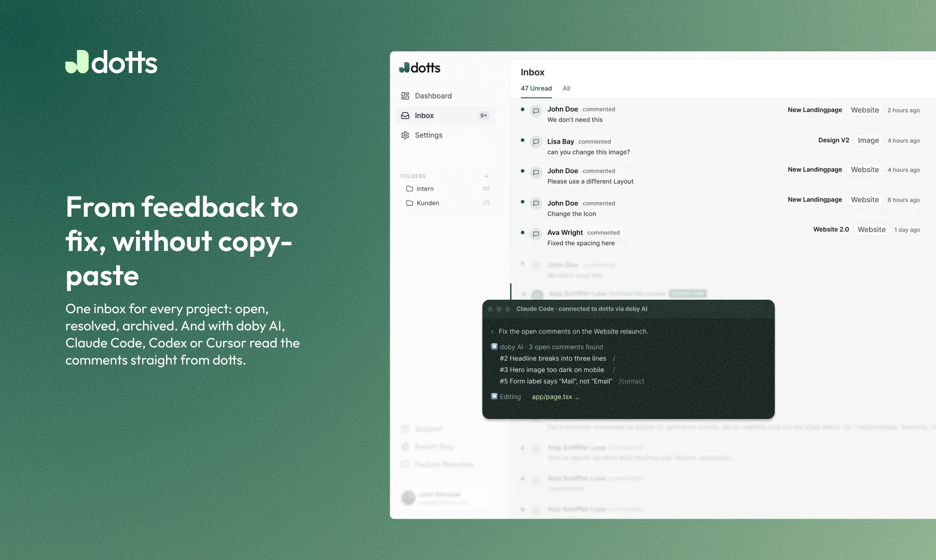Click comment icon beside "We don't need this"

(x=536, y=111)
